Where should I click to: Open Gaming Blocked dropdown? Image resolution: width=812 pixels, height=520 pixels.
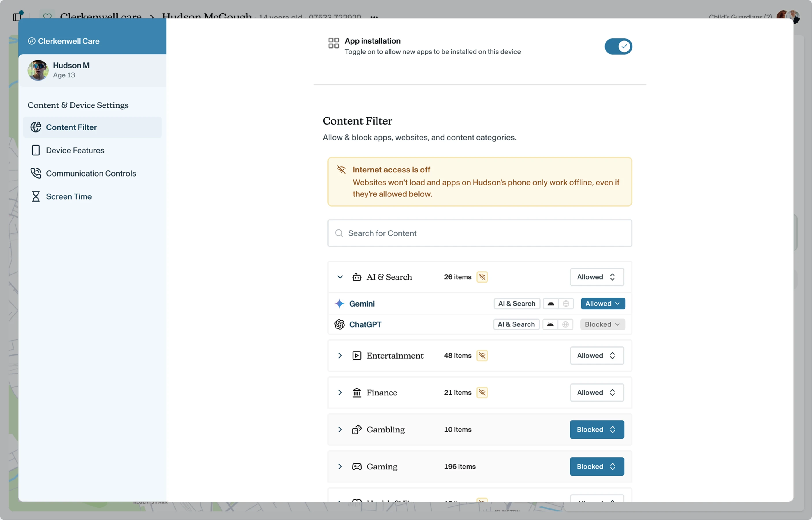click(x=597, y=466)
